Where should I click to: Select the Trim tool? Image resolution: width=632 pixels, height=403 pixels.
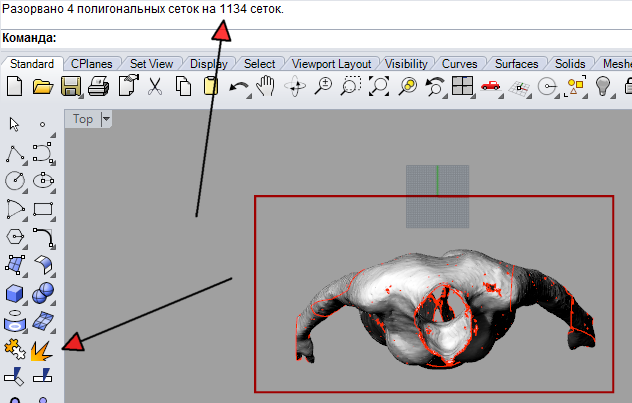click(x=14, y=376)
